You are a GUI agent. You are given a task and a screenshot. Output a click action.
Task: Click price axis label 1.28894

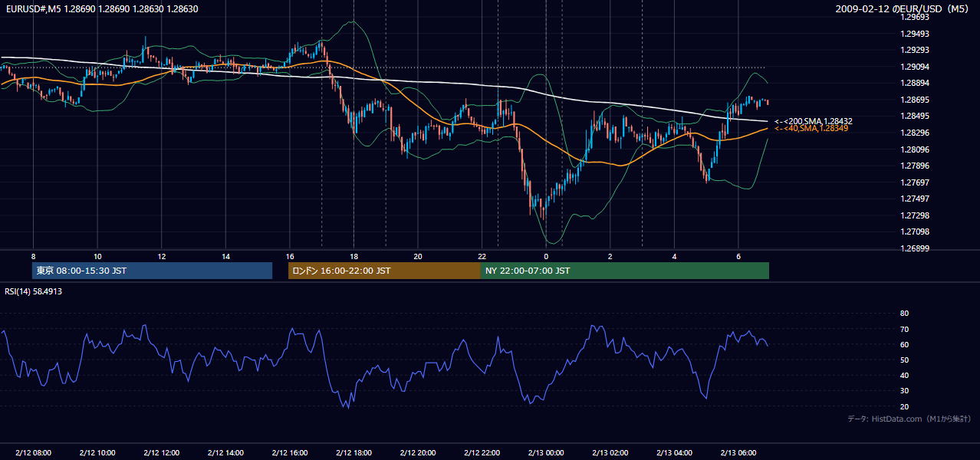914,83
